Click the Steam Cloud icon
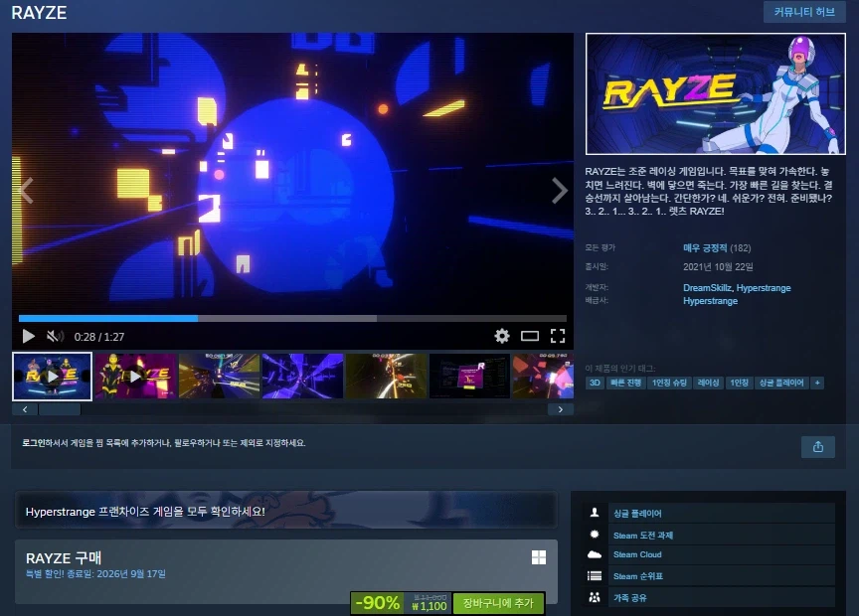 click(x=595, y=554)
